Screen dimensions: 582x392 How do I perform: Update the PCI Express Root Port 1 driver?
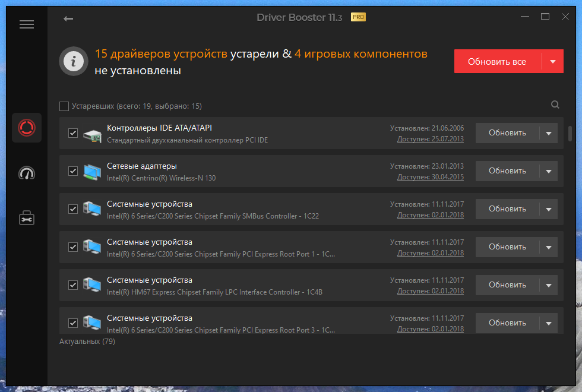507,247
